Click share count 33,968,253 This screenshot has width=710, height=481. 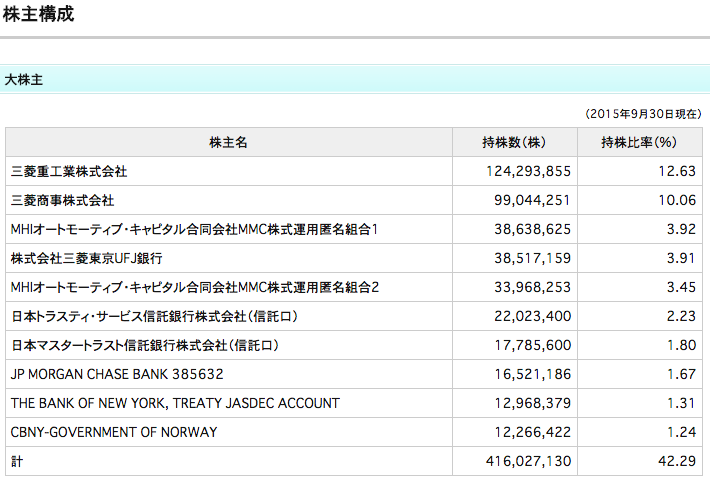coord(532,287)
